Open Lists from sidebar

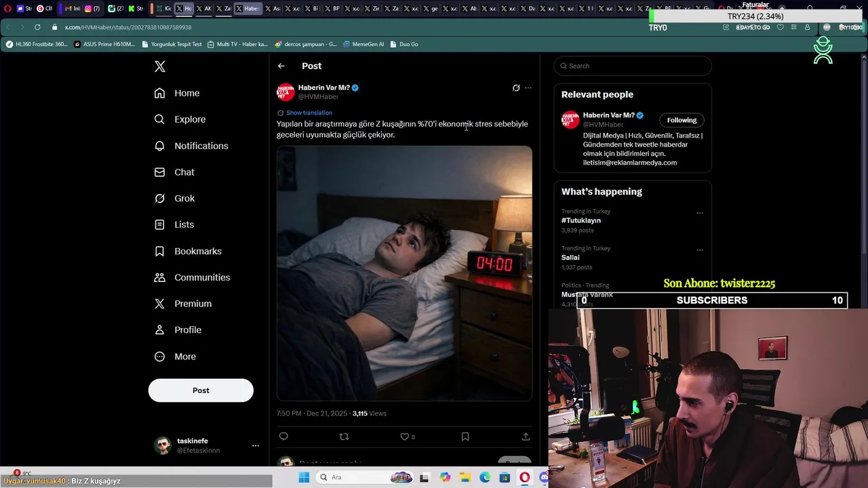pos(174,224)
